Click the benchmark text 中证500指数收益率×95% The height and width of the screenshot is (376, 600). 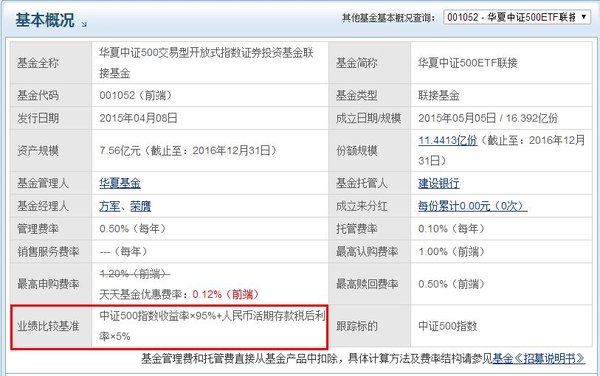(x=158, y=316)
